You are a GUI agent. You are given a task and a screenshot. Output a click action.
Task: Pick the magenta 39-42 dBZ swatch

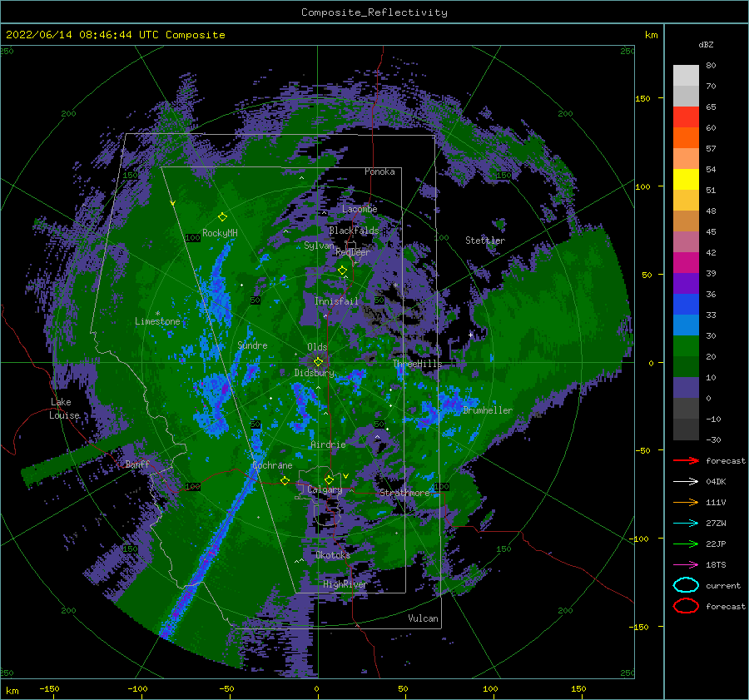[686, 262]
